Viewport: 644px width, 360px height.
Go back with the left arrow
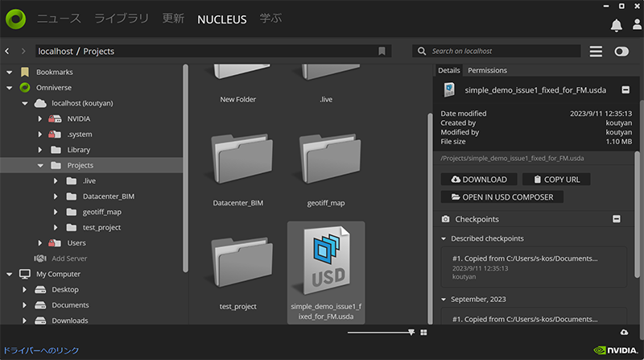coord(7,51)
